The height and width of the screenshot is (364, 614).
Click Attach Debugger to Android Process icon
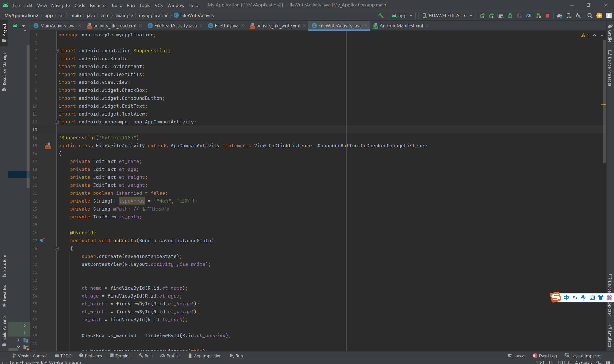coord(538,15)
